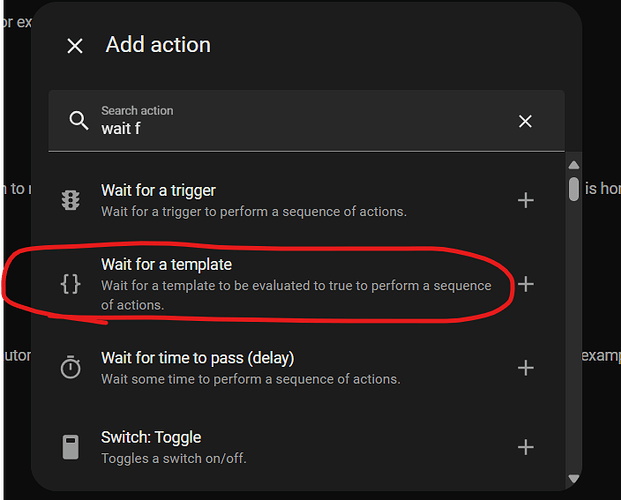The width and height of the screenshot is (621, 500).
Task: Add the Wait for a template action
Action: click(x=525, y=284)
